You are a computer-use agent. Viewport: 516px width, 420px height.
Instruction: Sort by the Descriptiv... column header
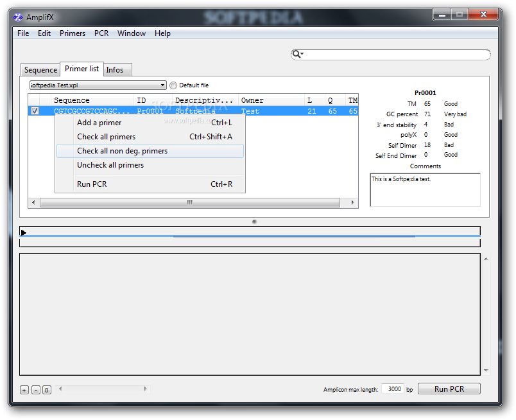(x=205, y=100)
